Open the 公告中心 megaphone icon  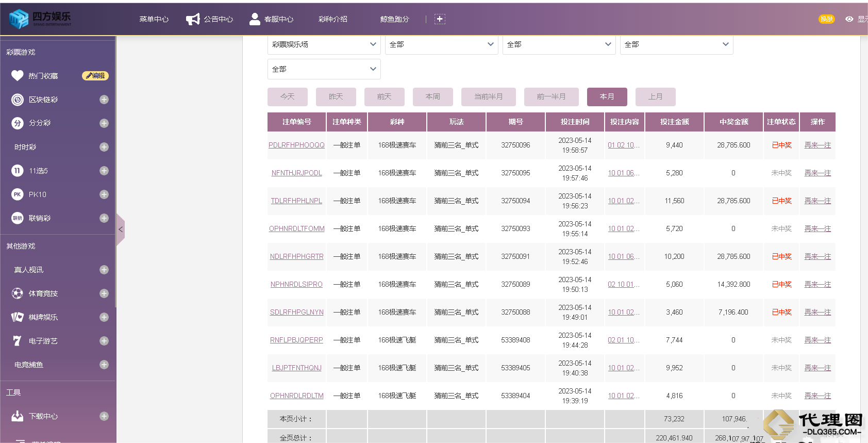click(193, 19)
